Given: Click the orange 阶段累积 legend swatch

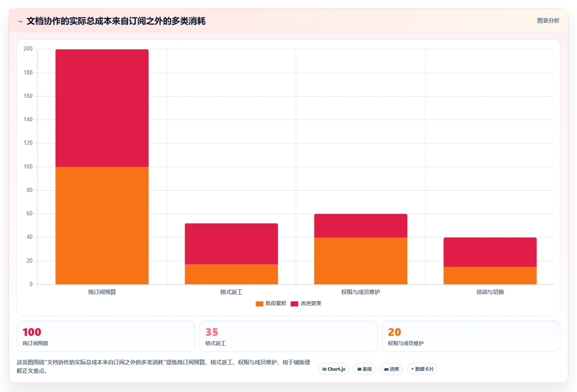Looking at the screenshot, I should (260, 303).
